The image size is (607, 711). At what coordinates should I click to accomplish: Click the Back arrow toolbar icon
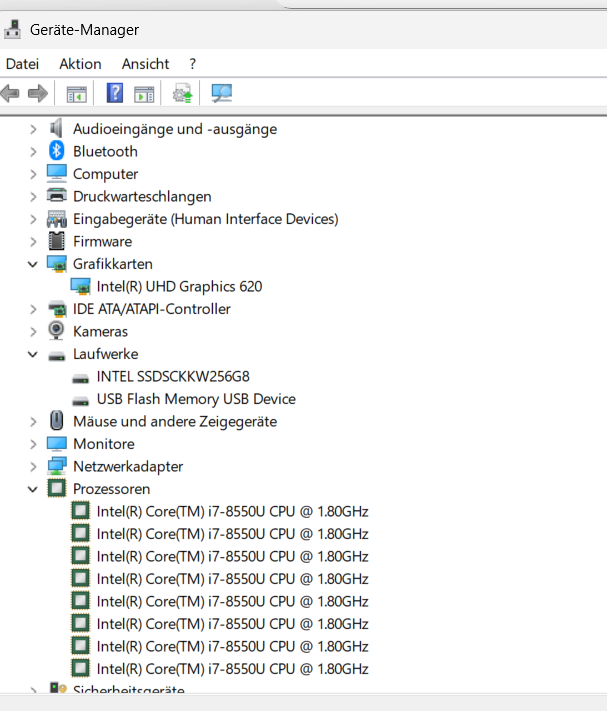click(x=10, y=93)
